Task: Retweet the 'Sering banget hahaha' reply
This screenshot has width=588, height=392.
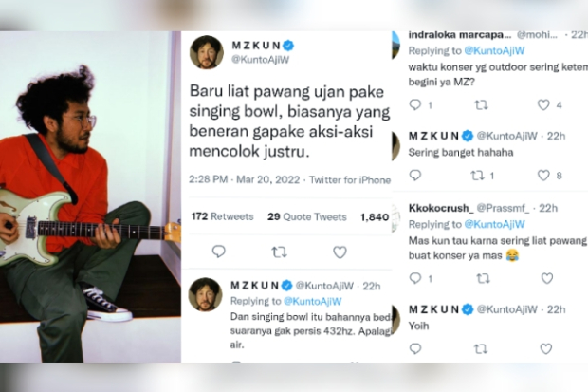Action: click(x=477, y=176)
